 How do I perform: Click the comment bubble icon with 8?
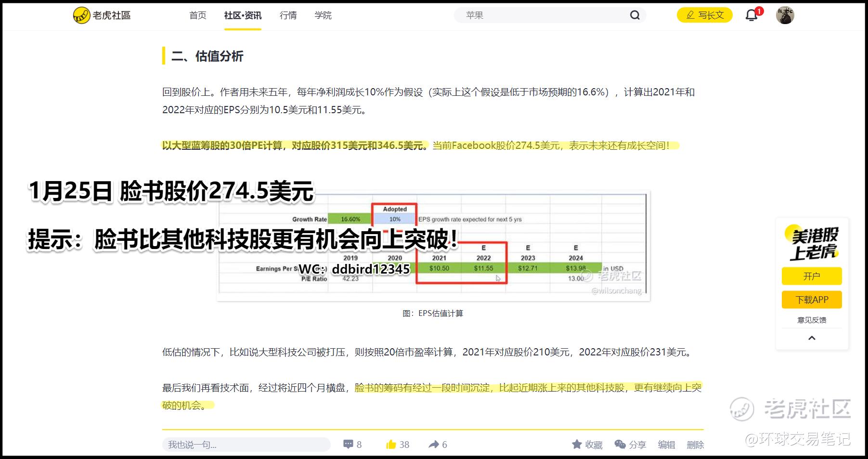point(352,445)
